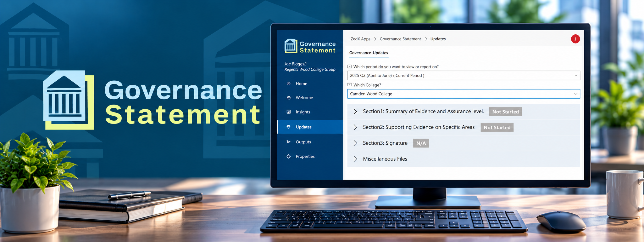644x242 pixels.
Task: Select Updates in the sidebar menu
Action: coord(310,127)
